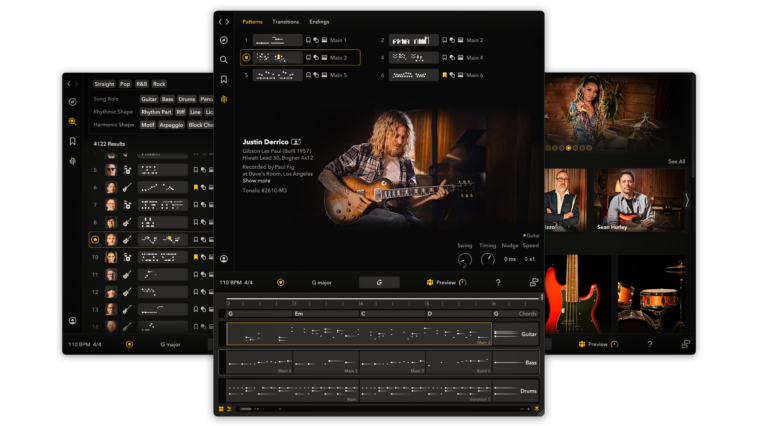Switch to the Endings tab

(319, 22)
